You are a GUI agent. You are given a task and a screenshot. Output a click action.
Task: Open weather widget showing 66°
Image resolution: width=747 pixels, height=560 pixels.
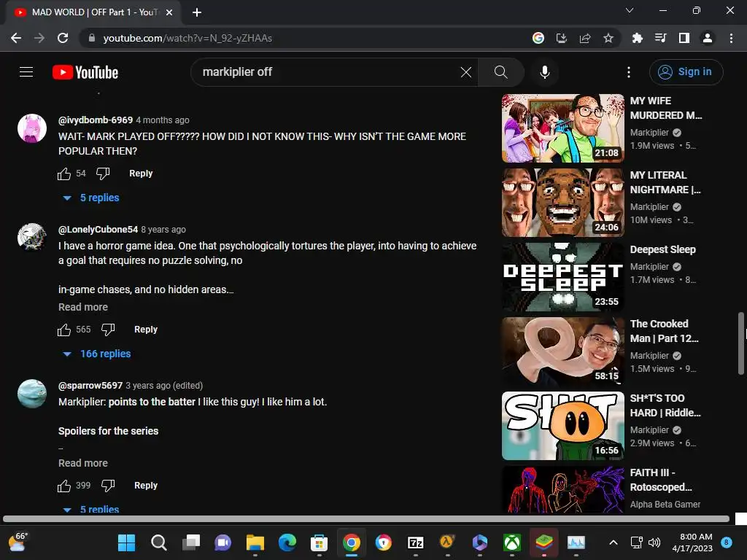pyautogui.click(x=18, y=542)
